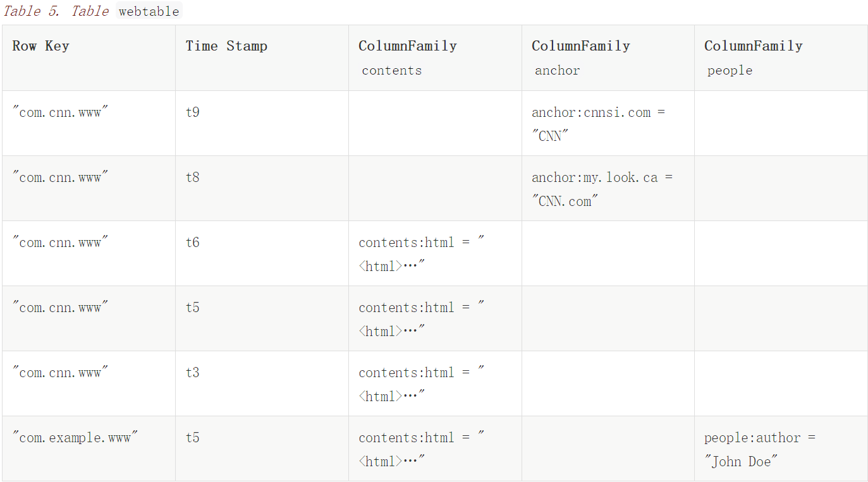Select the anchor:cnnsi.com = "CNN" cell

pos(598,124)
